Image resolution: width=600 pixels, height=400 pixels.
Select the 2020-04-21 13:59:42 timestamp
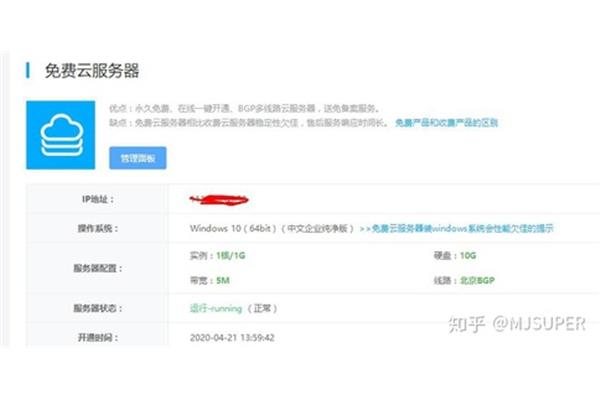(232, 337)
